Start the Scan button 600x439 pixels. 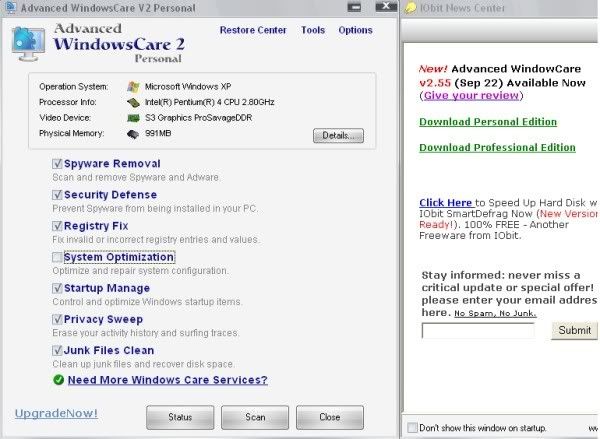click(x=255, y=417)
